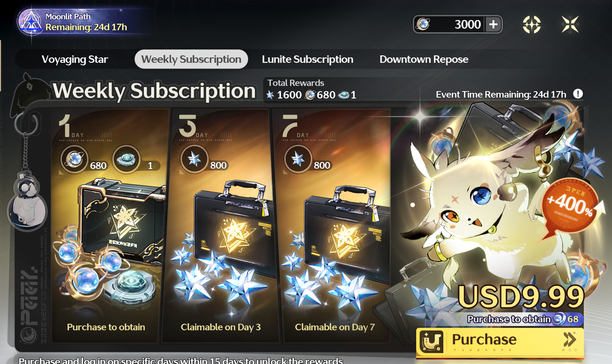Click the plus icon to add Lunite
Screen dimensions: 612x364
tap(493, 25)
